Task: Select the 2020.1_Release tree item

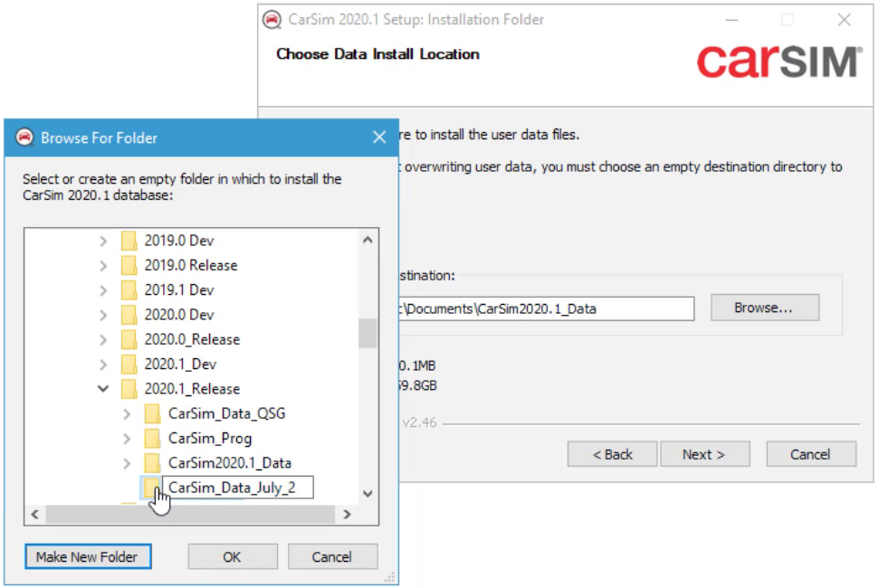Action: coord(192,388)
